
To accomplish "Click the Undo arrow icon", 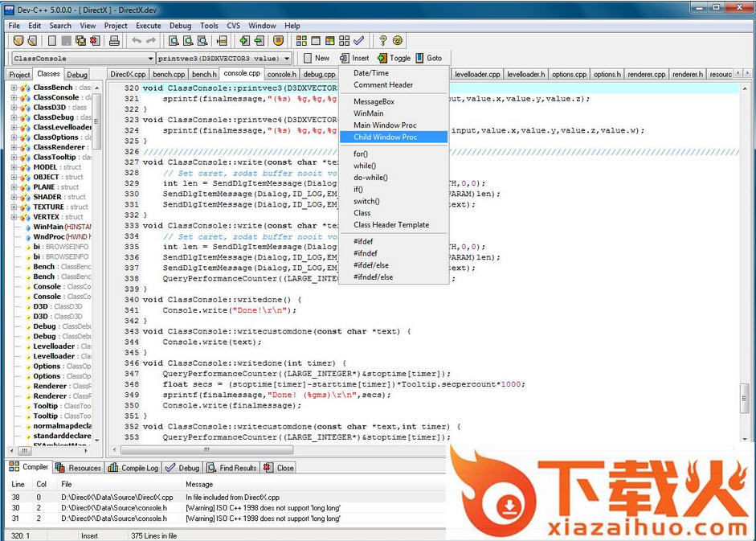I will click(x=137, y=41).
